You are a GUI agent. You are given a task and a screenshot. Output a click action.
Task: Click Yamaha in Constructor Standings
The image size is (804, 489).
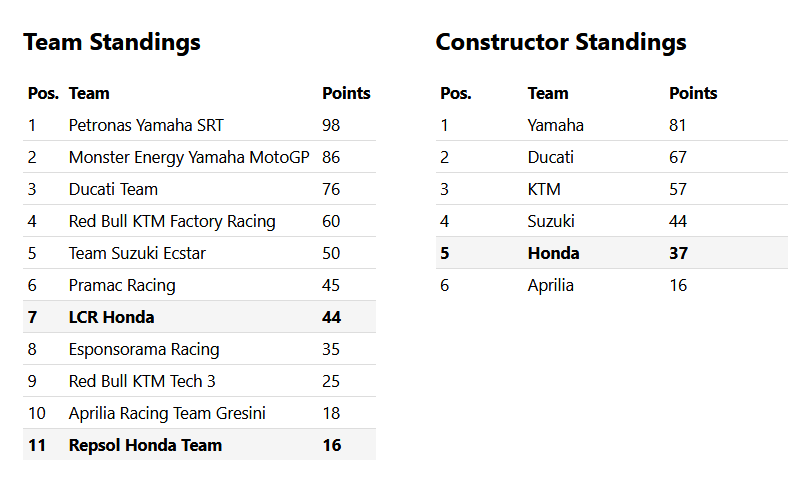coord(555,125)
